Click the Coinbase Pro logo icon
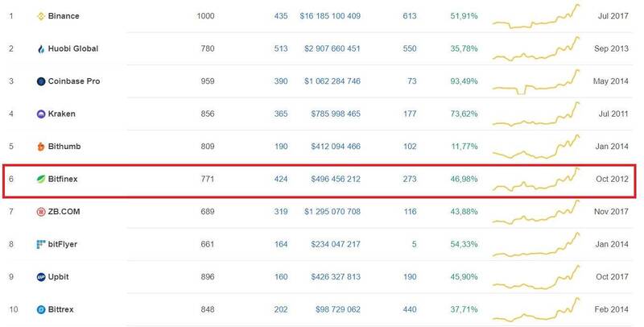This screenshot has width=644, height=327. pos(41,81)
